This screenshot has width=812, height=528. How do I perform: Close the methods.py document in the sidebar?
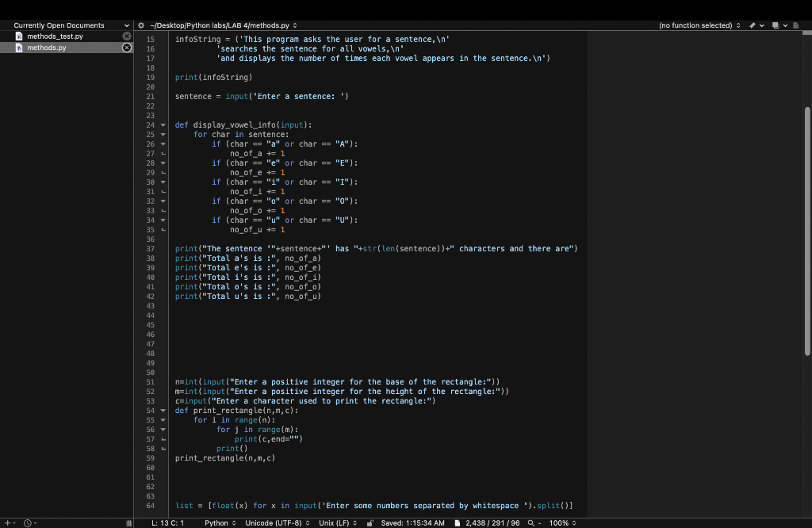click(x=126, y=48)
